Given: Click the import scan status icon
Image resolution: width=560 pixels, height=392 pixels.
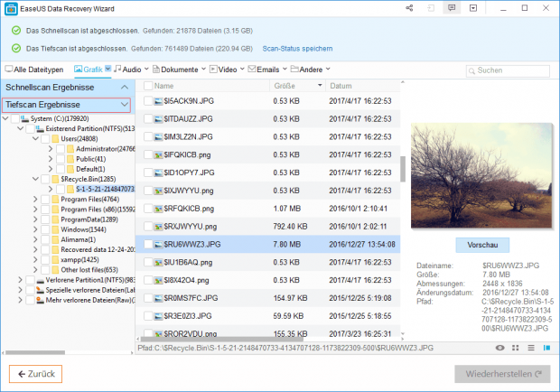Looking at the screenshot, I should tap(431, 8).
